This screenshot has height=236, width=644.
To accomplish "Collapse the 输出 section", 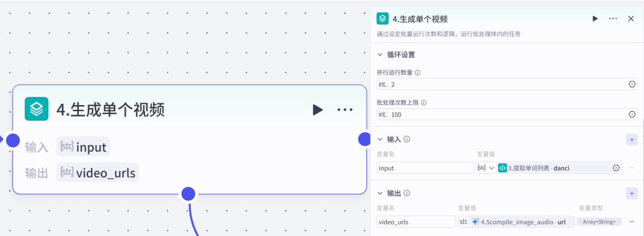I will click(x=380, y=193).
